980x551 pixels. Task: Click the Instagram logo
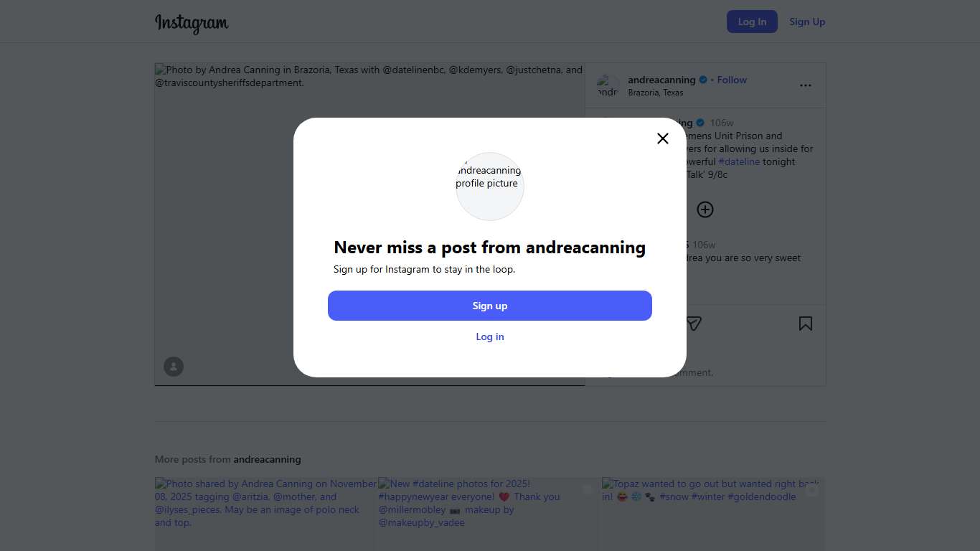coord(192,23)
